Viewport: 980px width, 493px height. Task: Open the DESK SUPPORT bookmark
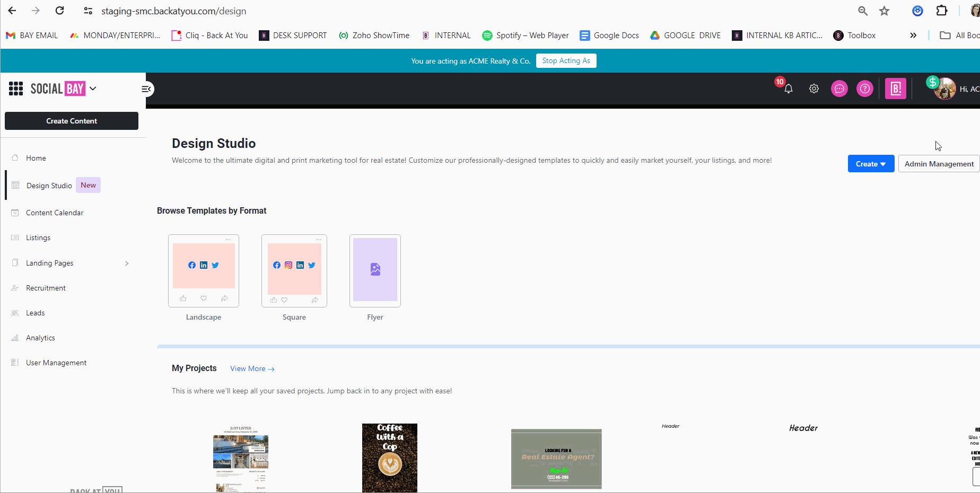tap(293, 36)
